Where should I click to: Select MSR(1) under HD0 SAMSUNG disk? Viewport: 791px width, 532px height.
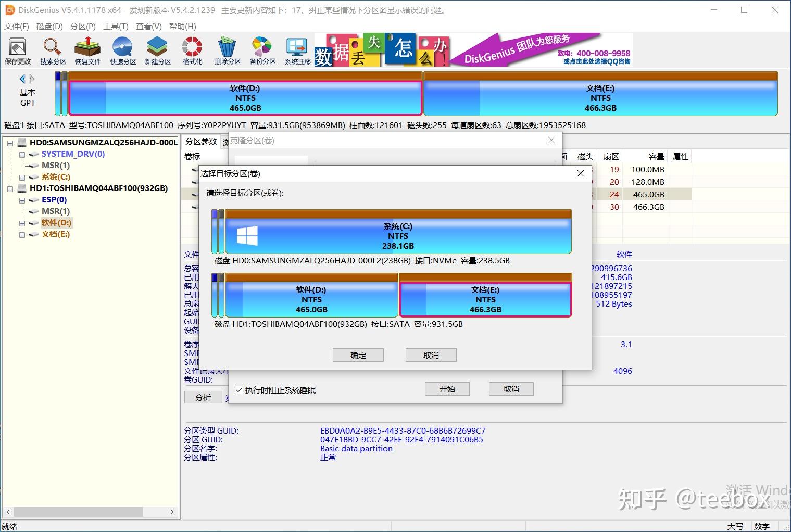click(56, 166)
